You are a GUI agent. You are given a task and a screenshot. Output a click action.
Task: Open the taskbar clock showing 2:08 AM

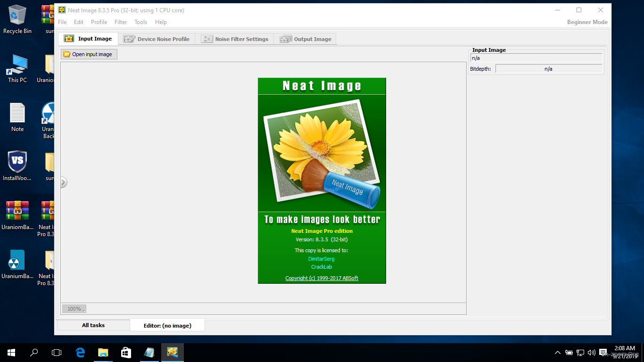pyautogui.click(x=624, y=352)
